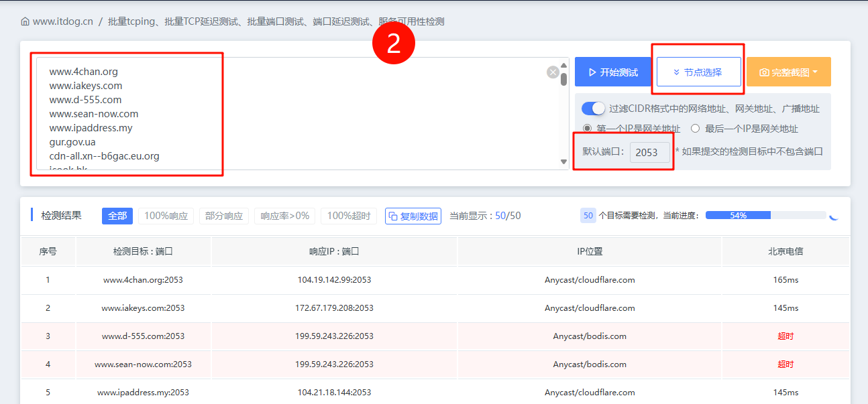Show only 100%超时 results
868x404 pixels.
coord(349,216)
